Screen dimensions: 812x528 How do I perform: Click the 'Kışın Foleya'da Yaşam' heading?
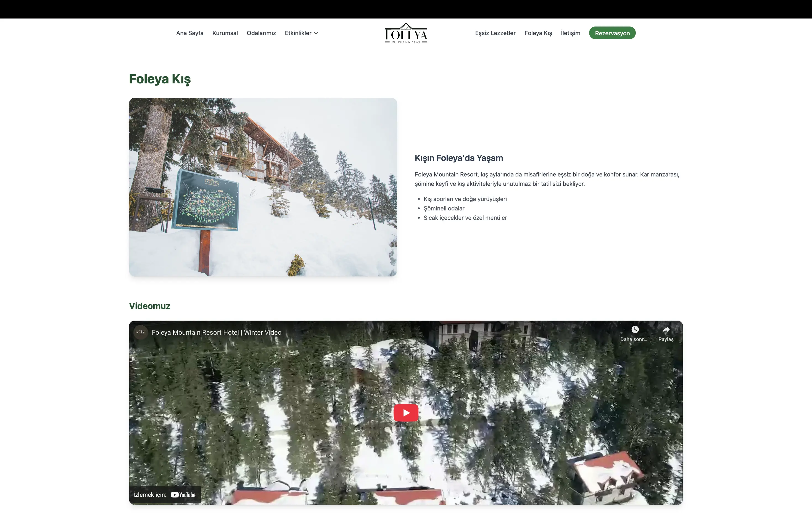[x=458, y=158]
